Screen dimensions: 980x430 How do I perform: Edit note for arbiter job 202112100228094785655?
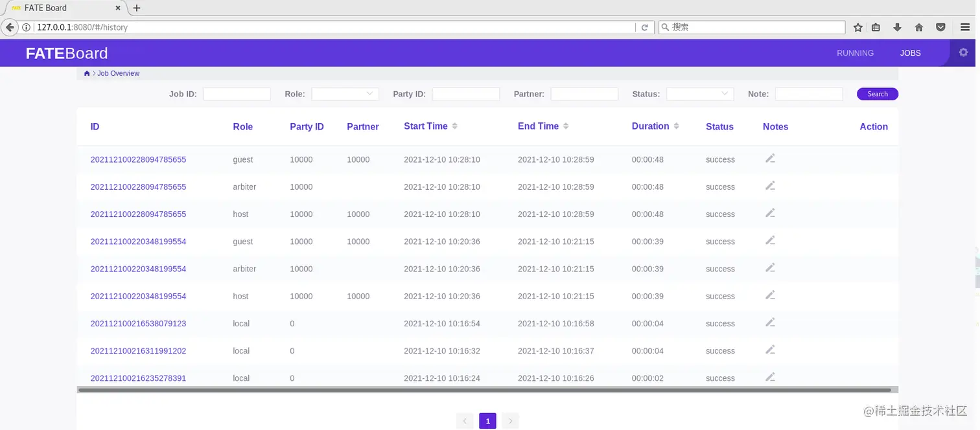[x=770, y=186]
